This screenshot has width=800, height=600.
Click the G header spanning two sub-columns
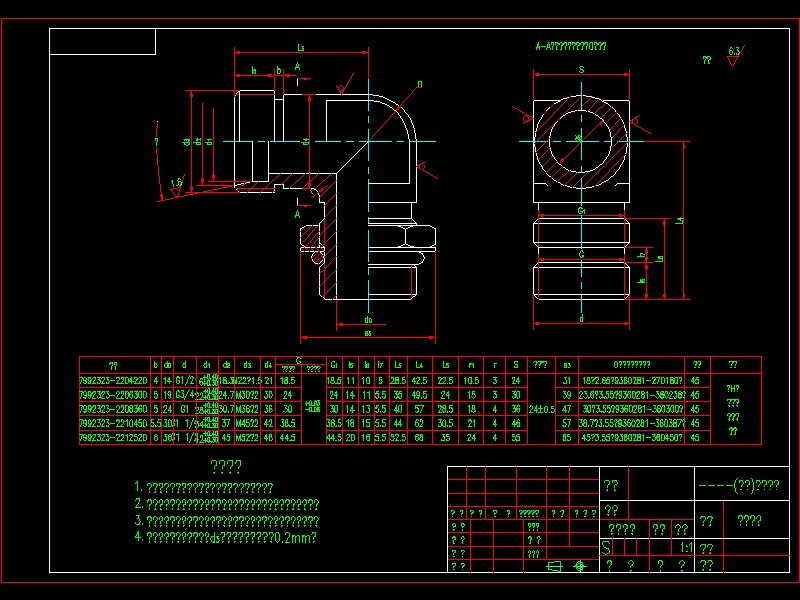[299, 361]
